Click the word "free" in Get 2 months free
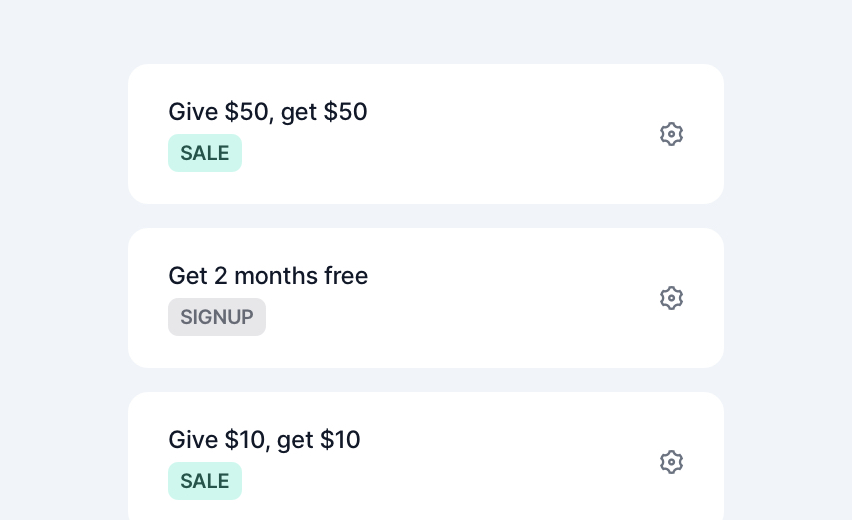 pos(346,275)
